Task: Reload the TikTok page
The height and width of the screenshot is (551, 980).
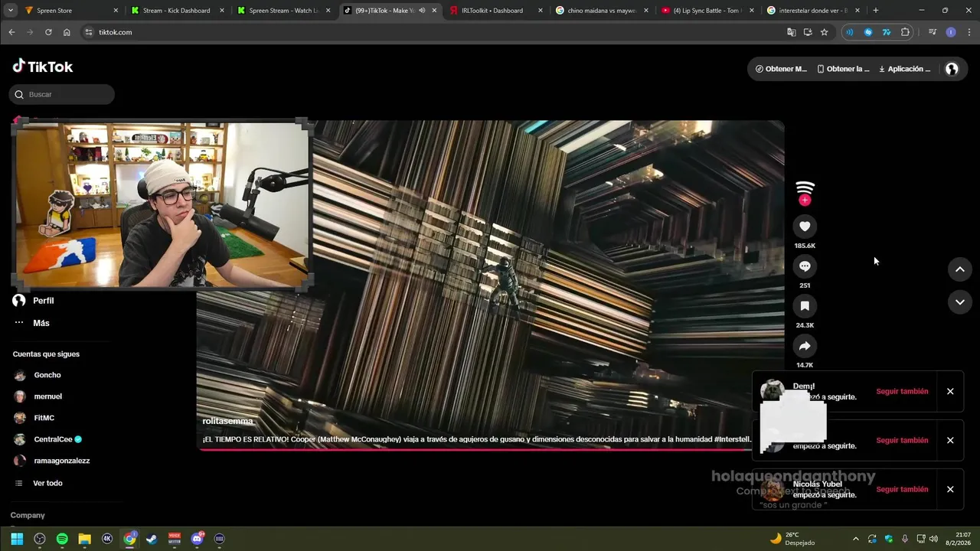Action: (x=48, y=32)
